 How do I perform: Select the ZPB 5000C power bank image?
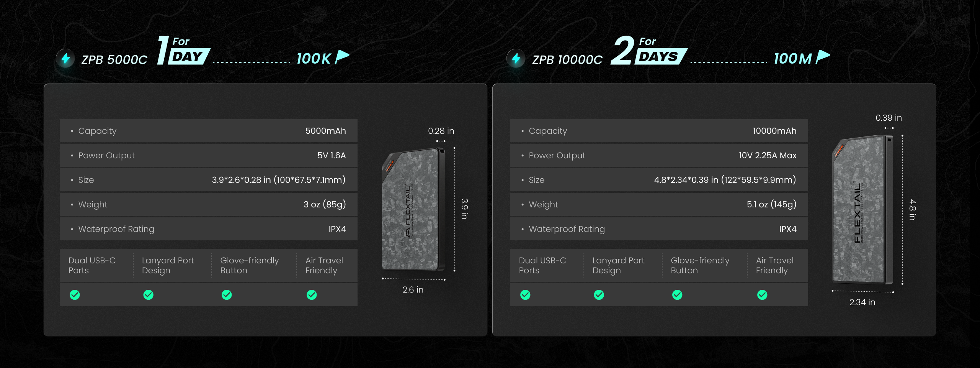413,209
